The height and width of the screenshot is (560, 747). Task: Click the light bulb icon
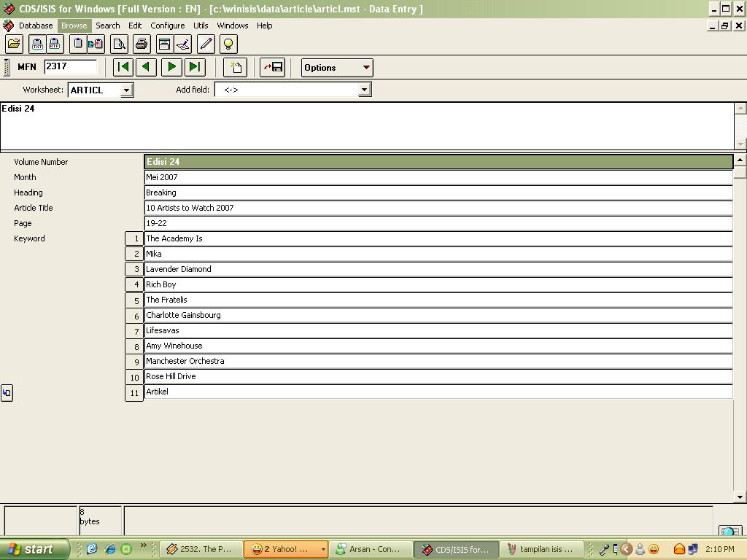228,44
